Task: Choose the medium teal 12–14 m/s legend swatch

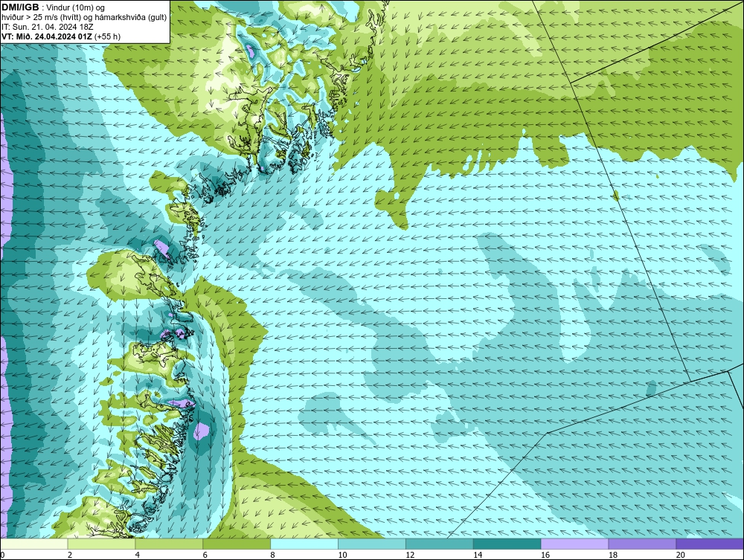Action: click(440, 544)
